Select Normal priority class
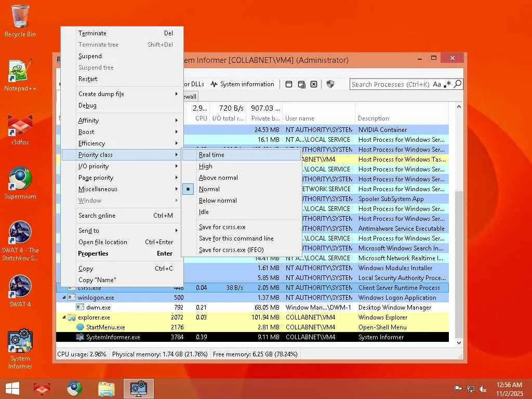 (x=241, y=189)
